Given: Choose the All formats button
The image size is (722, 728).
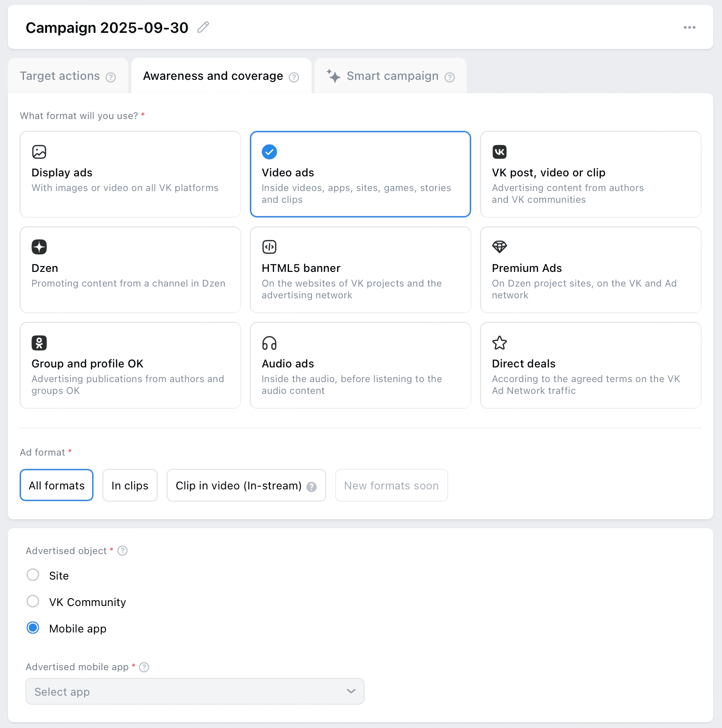Looking at the screenshot, I should pos(56,485).
